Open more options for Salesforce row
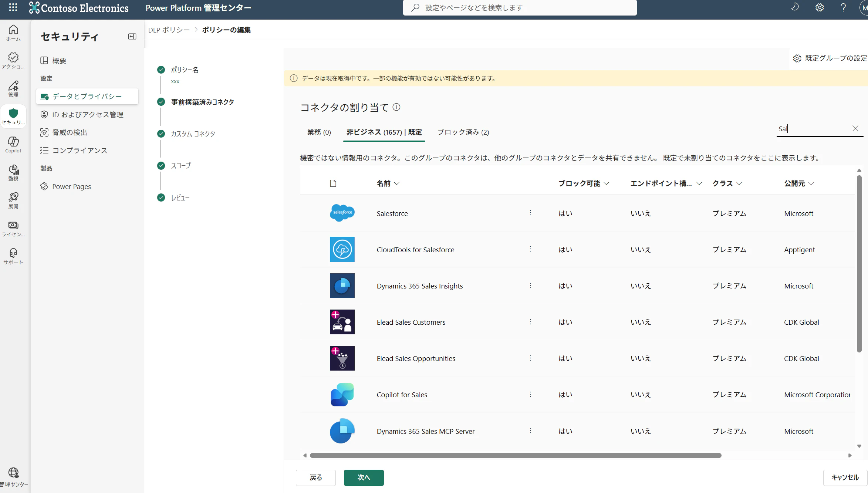The width and height of the screenshot is (868, 493). (x=530, y=213)
